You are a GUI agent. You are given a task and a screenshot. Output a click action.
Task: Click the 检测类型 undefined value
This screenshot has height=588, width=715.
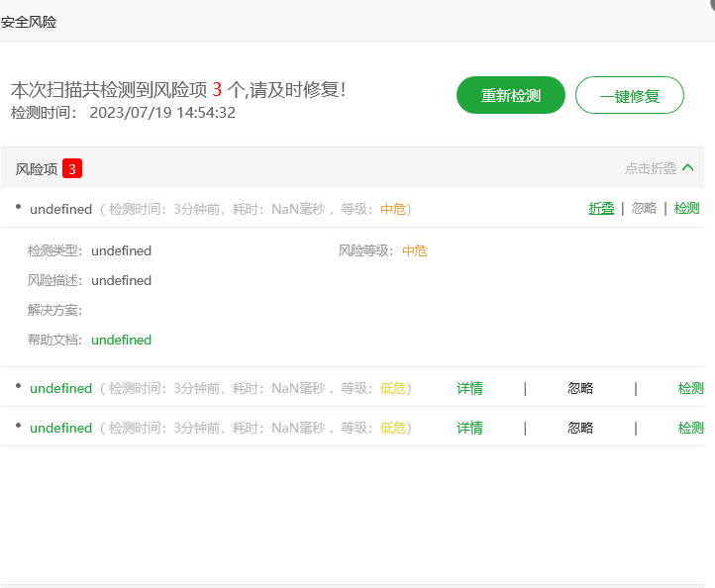[x=121, y=251]
